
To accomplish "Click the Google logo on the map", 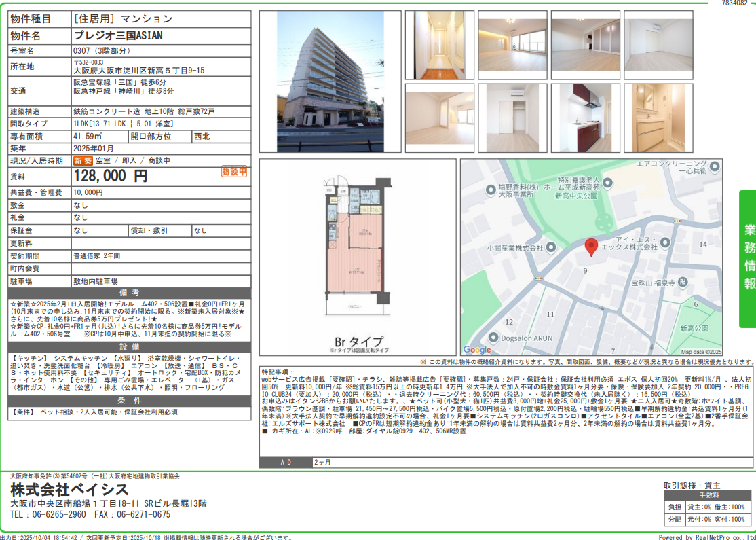I will tap(476, 350).
